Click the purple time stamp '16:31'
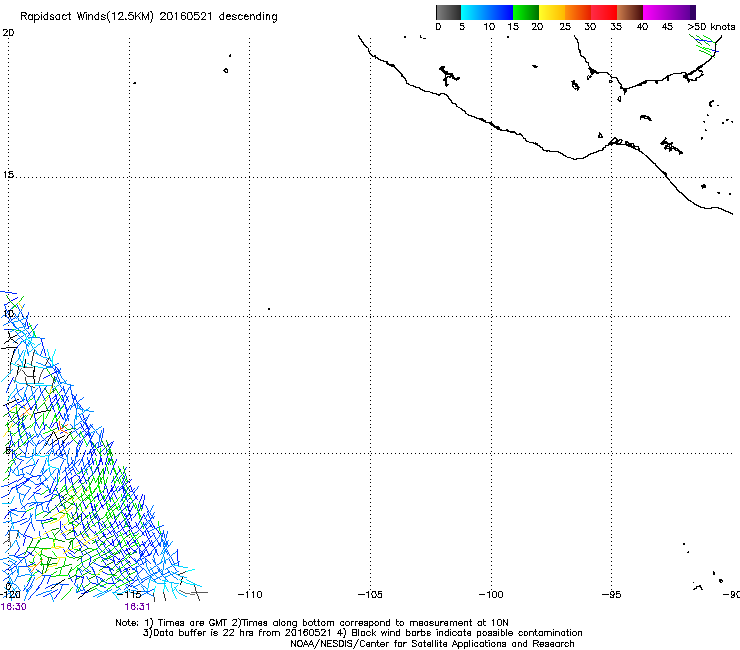 pos(137,607)
